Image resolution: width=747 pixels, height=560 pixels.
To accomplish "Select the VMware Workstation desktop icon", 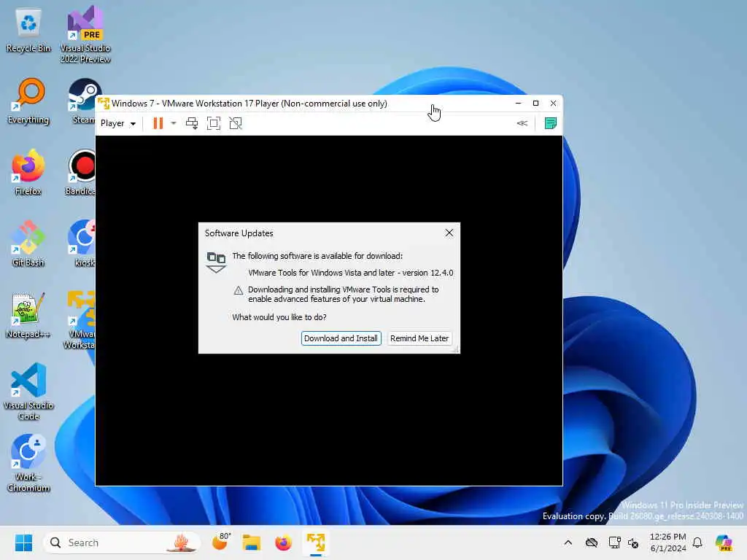I will [x=80, y=320].
